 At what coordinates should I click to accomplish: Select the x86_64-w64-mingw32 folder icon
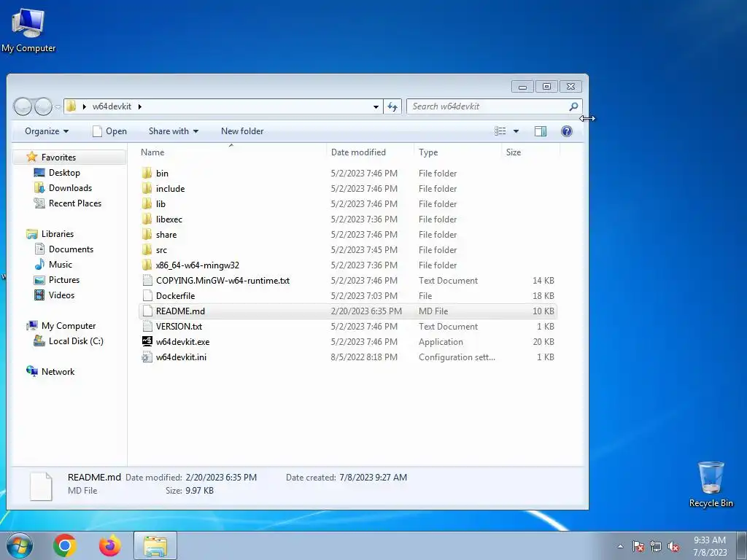coord(147,265)
